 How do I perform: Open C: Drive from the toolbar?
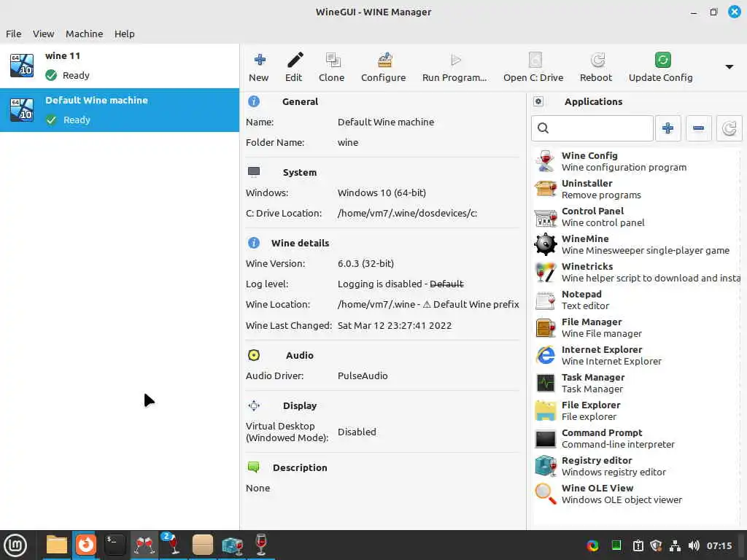[x=533, y=67]
